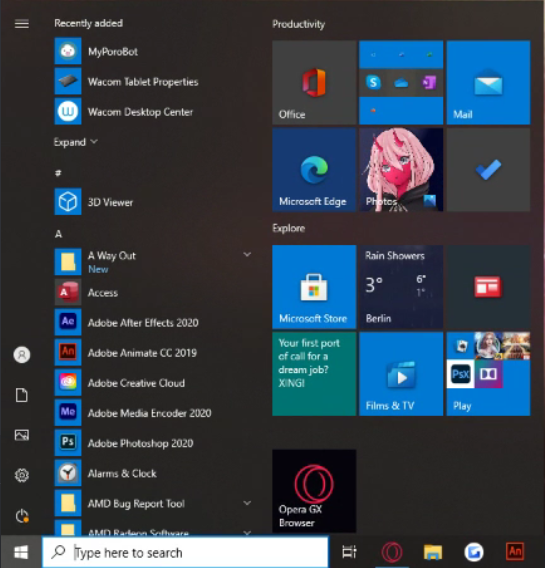Viewport: 545px width, 568px height.
Task: Click the # letter group header
Action: tap(58, 173)
